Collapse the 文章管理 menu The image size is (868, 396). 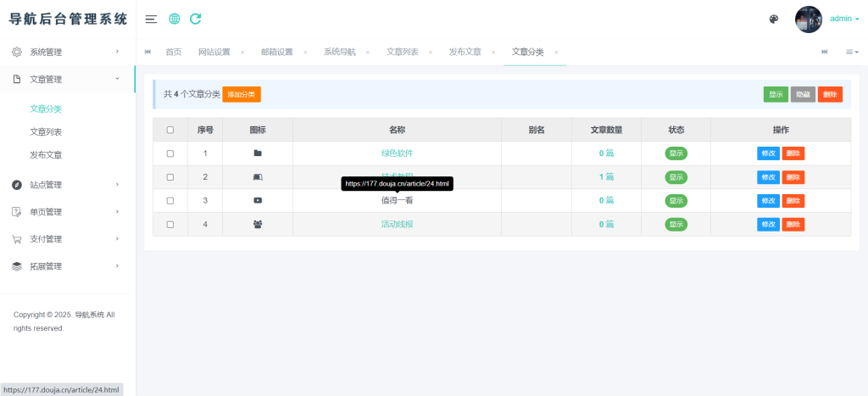(68, 79)
